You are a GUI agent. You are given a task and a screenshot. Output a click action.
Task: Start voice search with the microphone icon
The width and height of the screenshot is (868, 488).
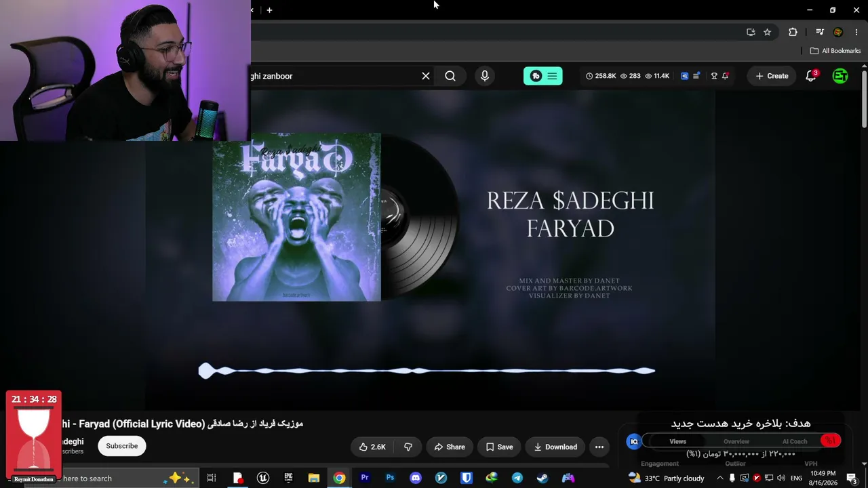[485, 76]
